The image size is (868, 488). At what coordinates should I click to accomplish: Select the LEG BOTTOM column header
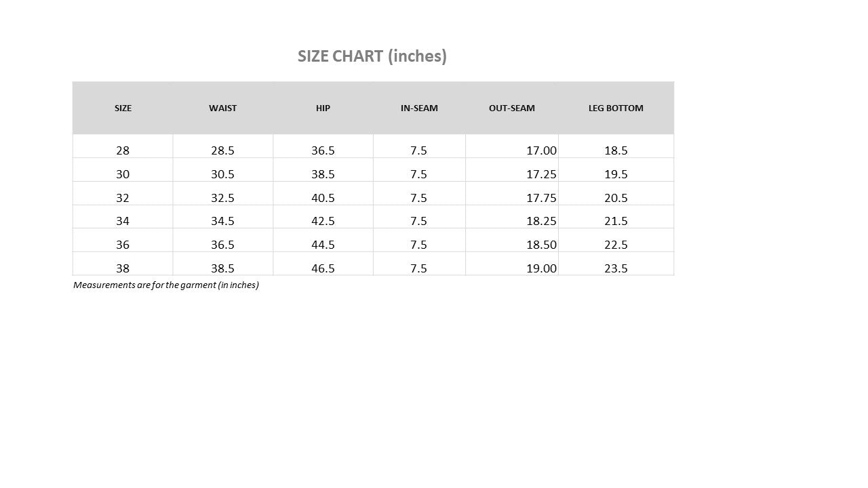pos(616,108)
